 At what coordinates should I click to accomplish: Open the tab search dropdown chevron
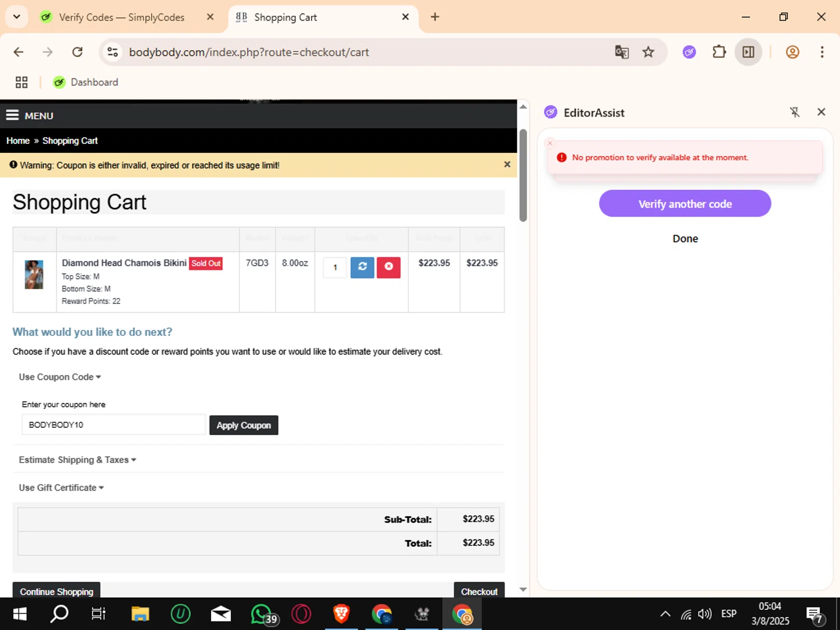pyautogui.click(x=16, y=17)
